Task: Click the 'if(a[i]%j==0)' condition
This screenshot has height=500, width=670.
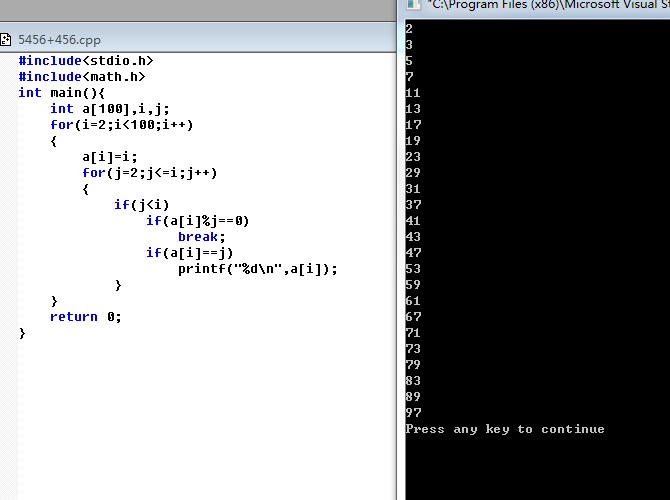Action: point(197,221)
